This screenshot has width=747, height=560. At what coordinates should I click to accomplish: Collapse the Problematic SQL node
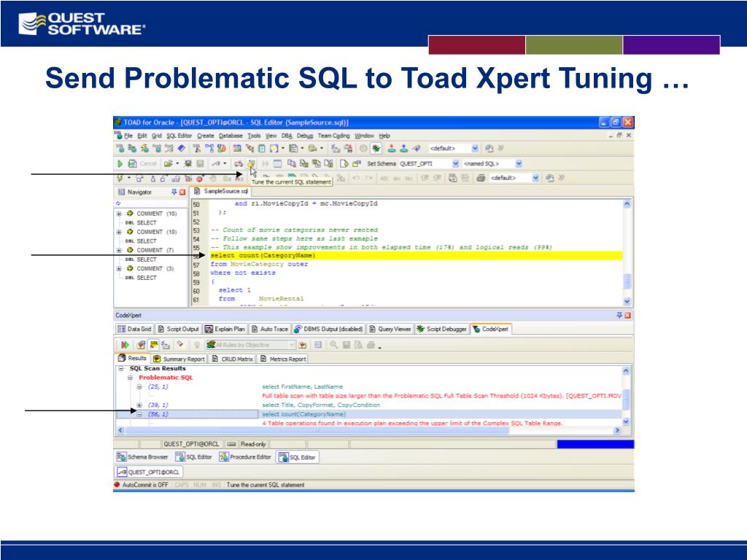pos(130,378)
